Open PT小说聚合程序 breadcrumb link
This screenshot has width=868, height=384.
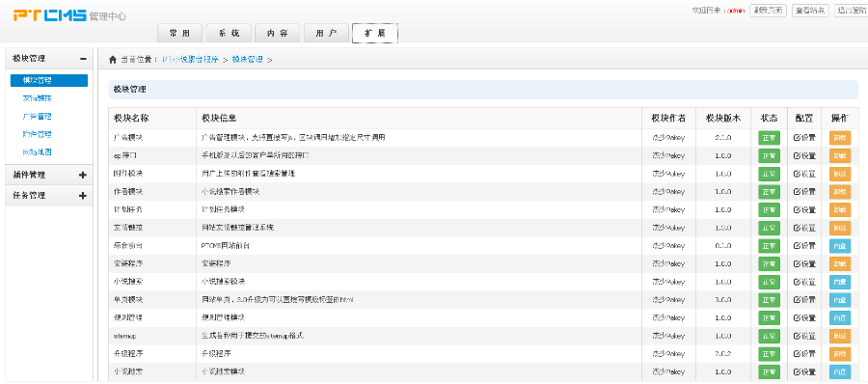pos(190,60)
